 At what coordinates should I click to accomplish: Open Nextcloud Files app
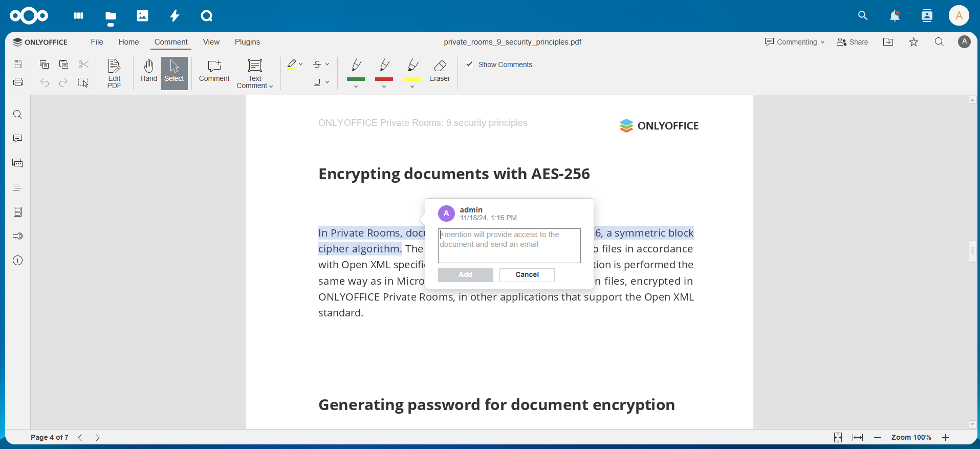[x=111, y=16]
